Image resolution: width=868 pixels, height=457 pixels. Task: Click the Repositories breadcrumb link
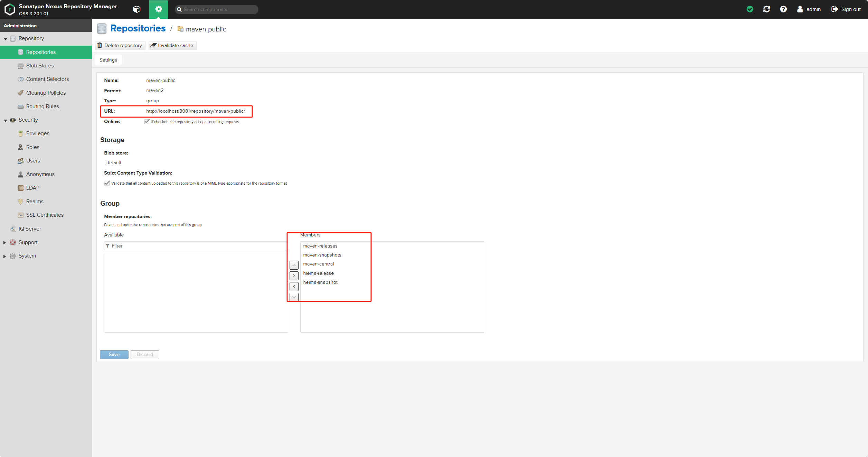point(138,28)
